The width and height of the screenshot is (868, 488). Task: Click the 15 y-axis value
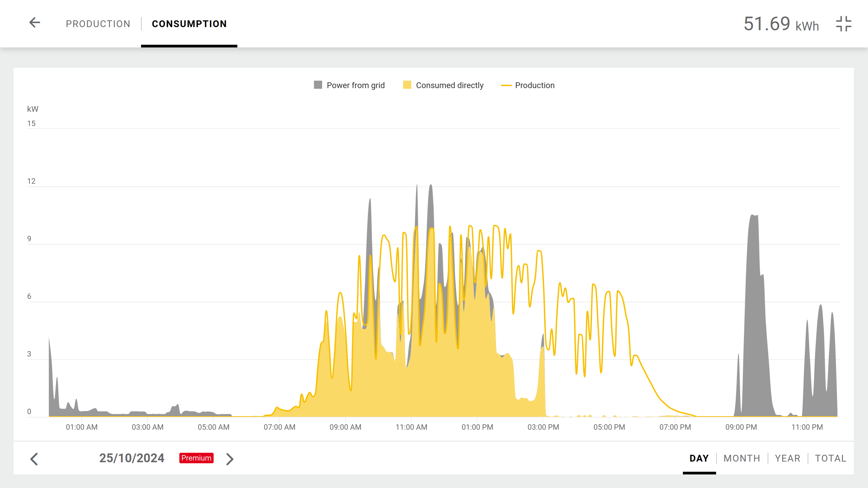pyautogui.click(x=31, y=123)
